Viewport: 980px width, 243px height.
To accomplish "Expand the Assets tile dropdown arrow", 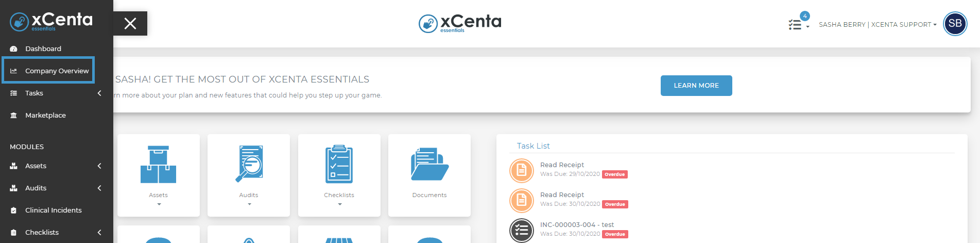I will coord(159,204).
